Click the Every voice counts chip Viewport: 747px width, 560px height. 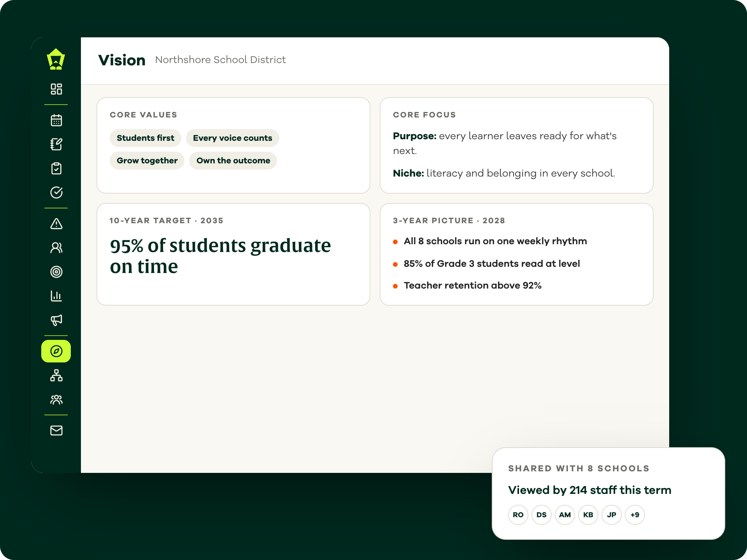click(x=233, y=138)
